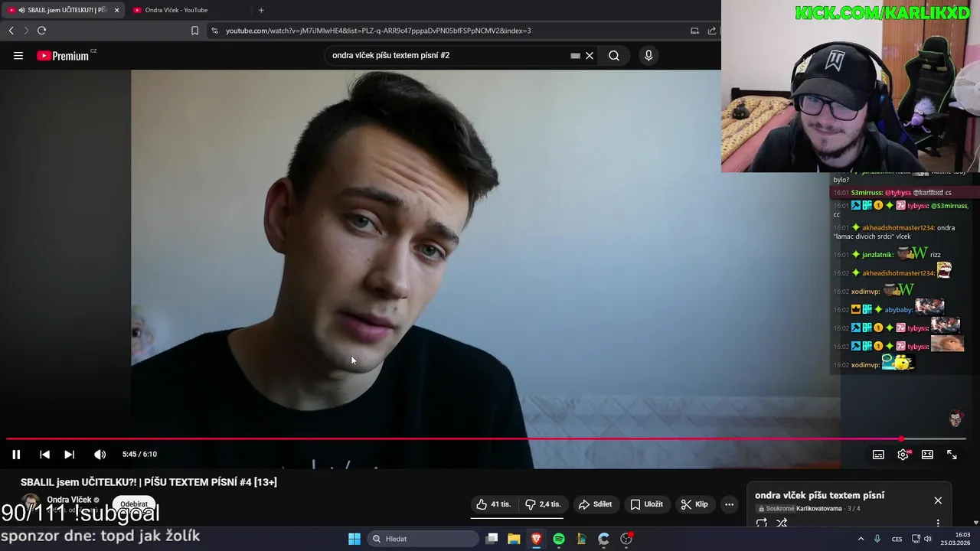Screen dimensions: 980x551
Task: Toggle video subtitles
Action: point(878,455)
